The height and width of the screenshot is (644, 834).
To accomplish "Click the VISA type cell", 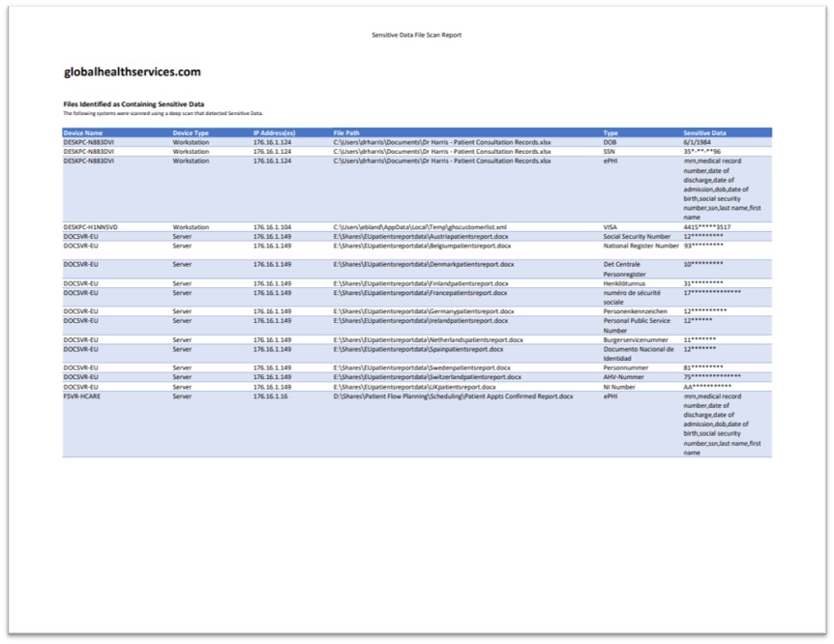I will [x=611, y=227].
